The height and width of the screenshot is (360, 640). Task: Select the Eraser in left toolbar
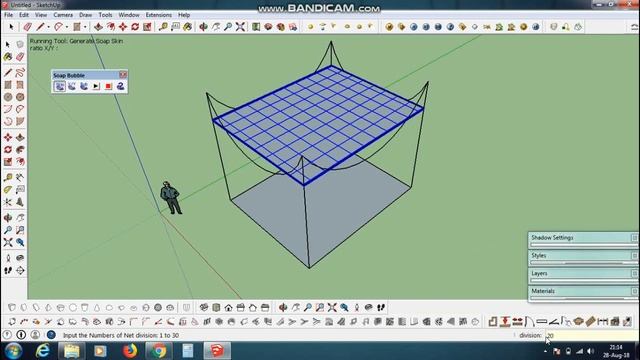click(x=20, y=57)
